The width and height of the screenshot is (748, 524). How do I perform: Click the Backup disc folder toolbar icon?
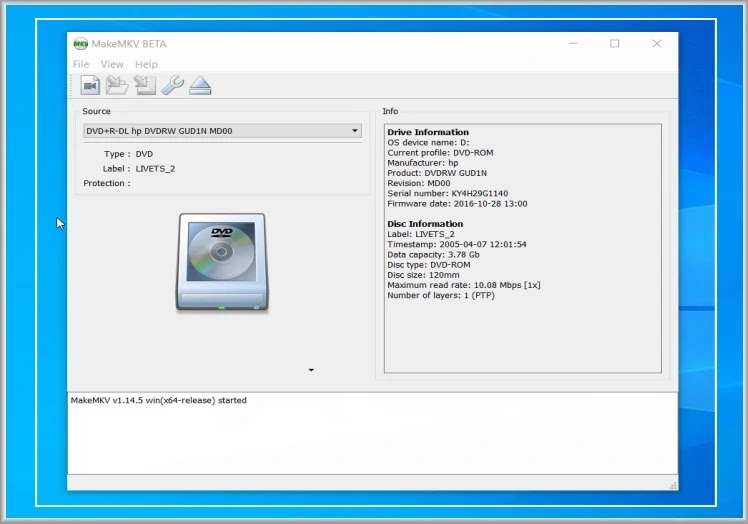coord(117,85)
